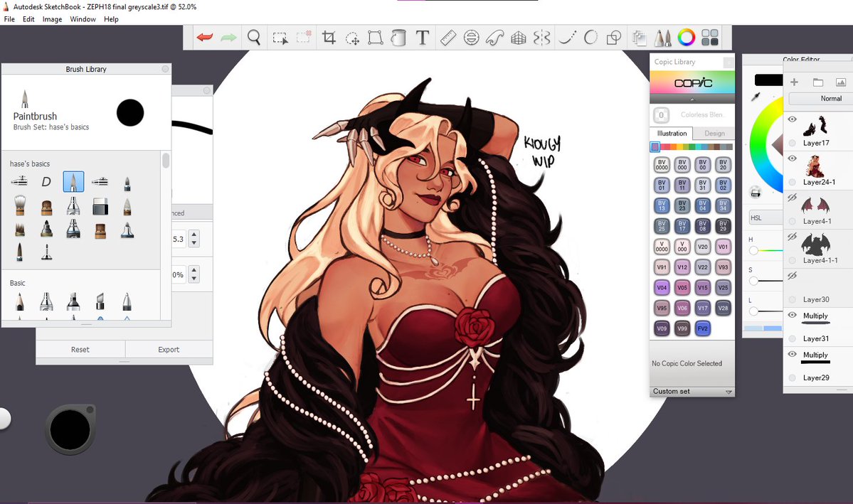Switch to the Design tab
Screen dimensions: 853x504
coord(714,133)
